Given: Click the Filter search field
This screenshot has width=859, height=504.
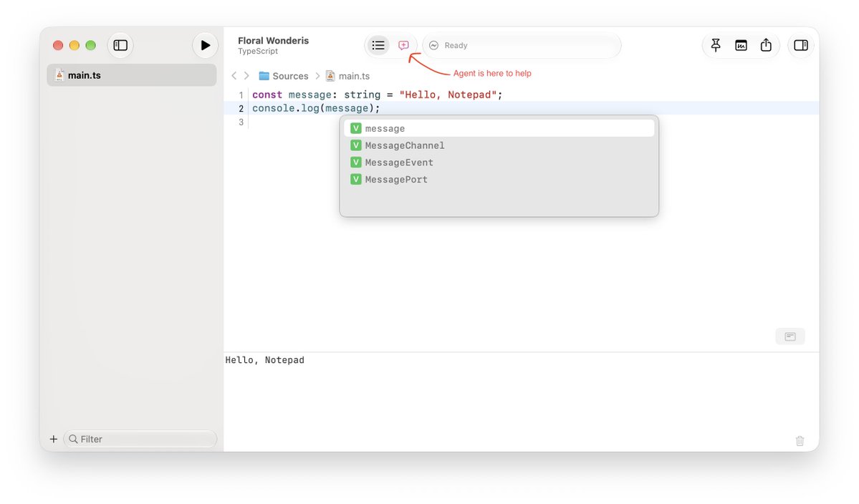Looking at the screenshot, I should (140, 439).
